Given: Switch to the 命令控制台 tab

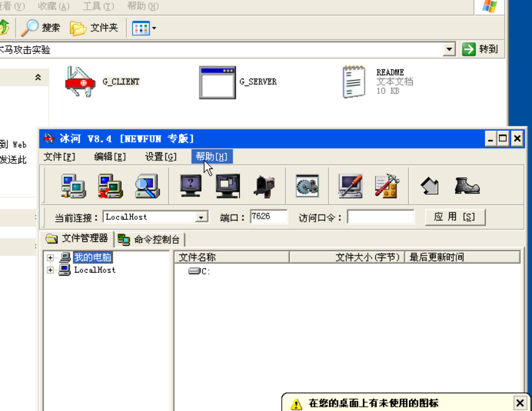Looking at the screenshot, I should pos(149,240).
